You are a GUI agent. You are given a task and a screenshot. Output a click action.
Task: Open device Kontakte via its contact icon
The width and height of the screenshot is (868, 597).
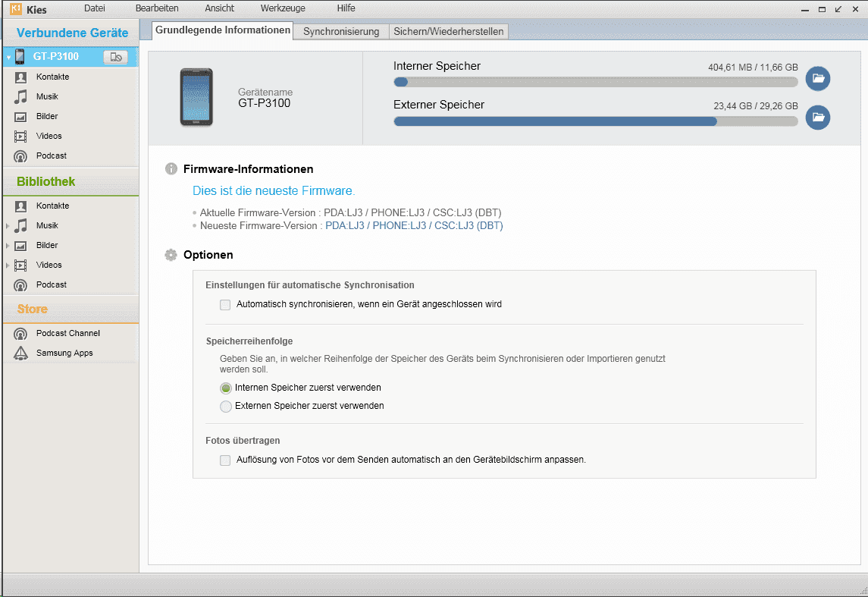[x=20, y=77]
